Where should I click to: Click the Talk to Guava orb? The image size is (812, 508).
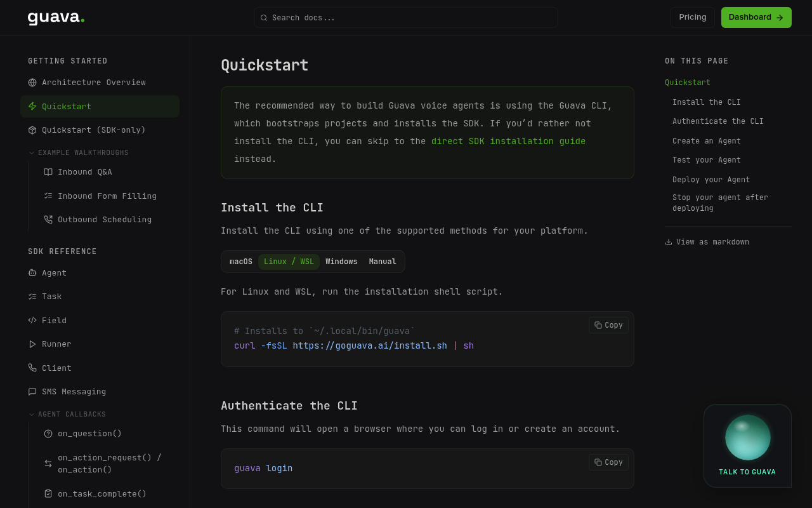(748, 438)
